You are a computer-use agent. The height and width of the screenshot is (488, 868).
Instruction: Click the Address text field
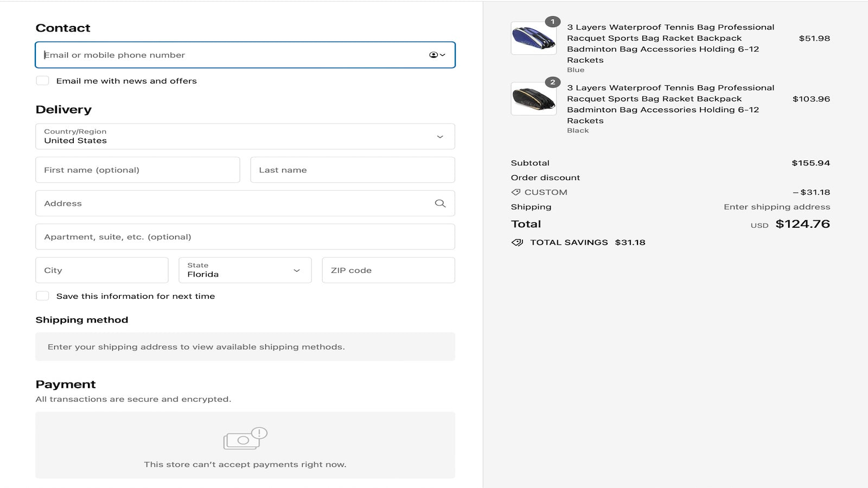tap(233, 203)
